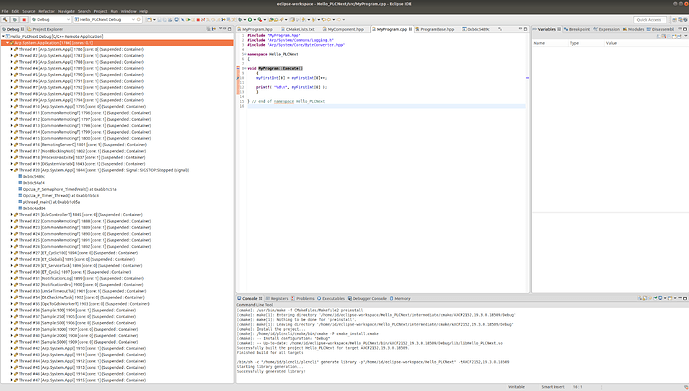Collapse the Arp.System.Application process node
This screenshot has width=689, height=391.
7,43
